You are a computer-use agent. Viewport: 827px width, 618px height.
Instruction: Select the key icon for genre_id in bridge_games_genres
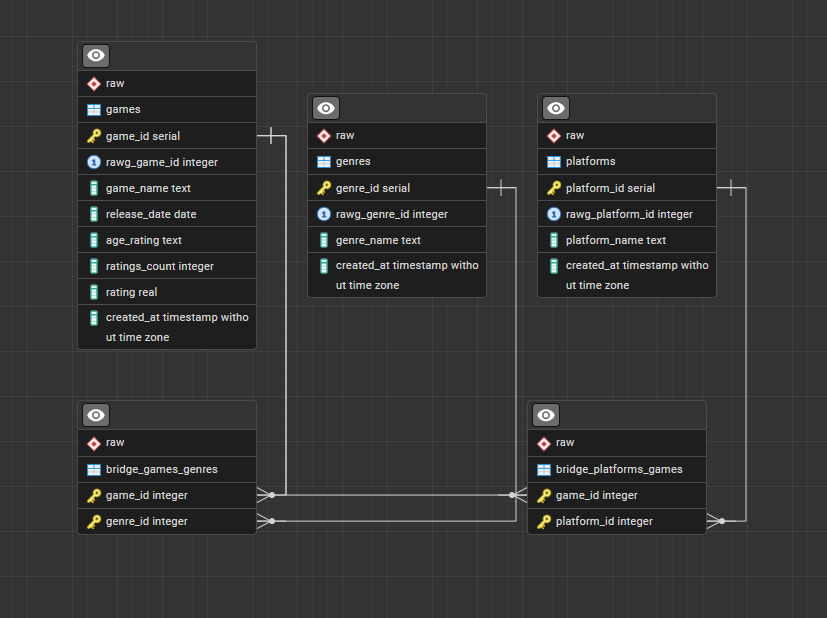tap(94, 521)
